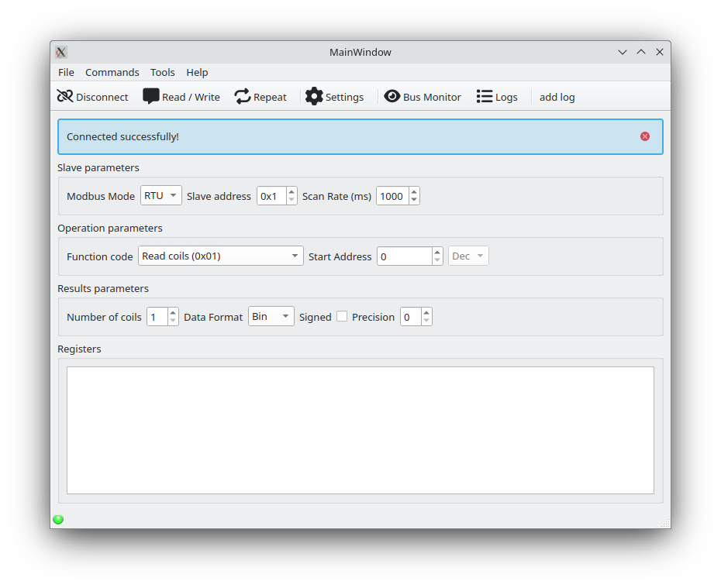Open the Tools menu

163,72
